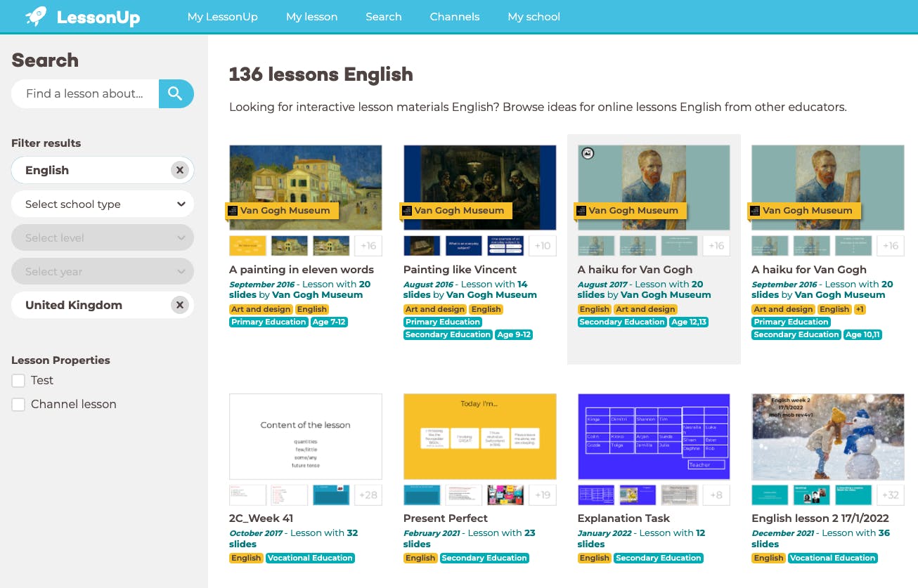Click the Age 9-12 tag
This screenshot has width=918, height=588.
click(514, 335)
